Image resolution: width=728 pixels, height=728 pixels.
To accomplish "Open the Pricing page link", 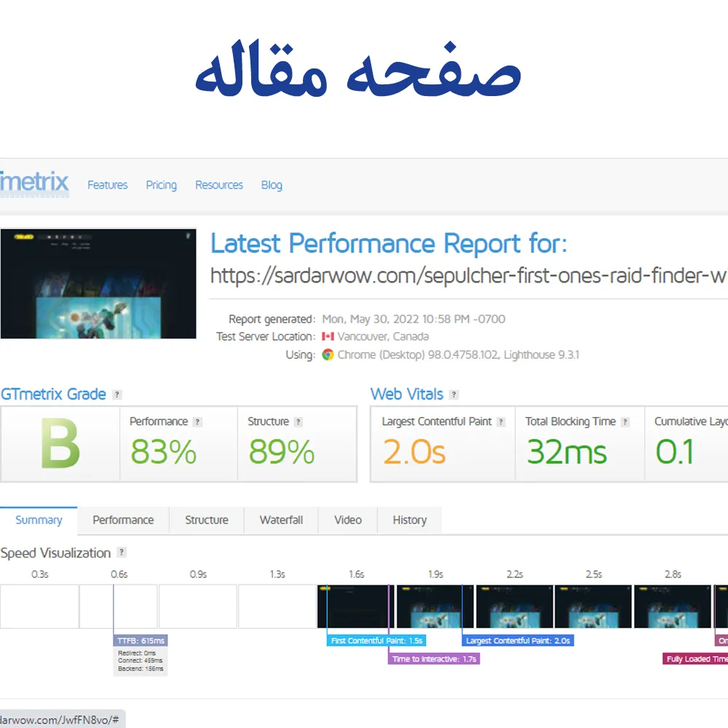I will tap(161, 185).
